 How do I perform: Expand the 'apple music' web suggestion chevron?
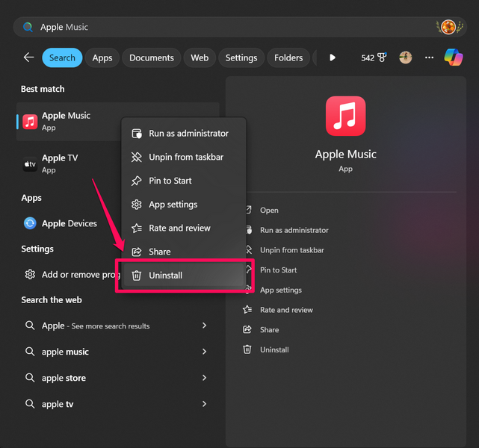pos(205,352)
